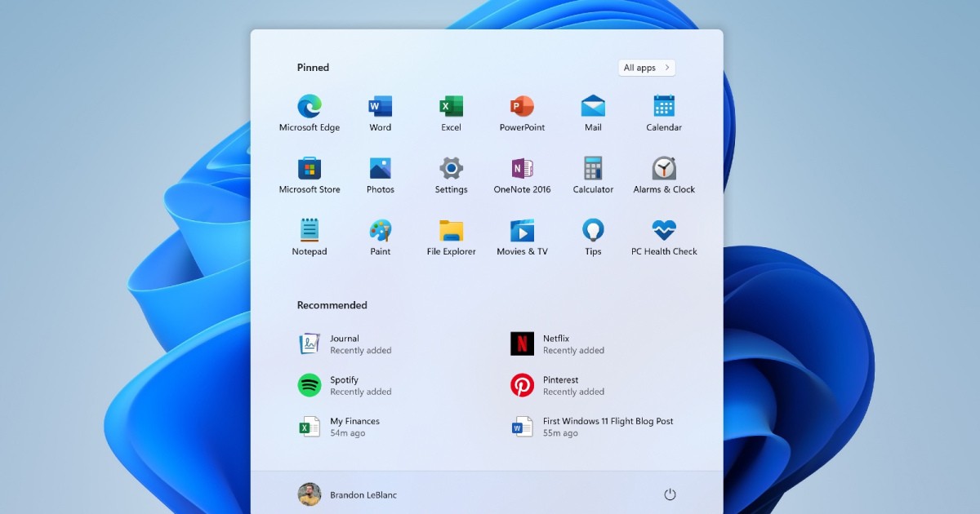The width and height of the screenshot is (980, 514).
Task: Launch the Photos app
Action: pos(380,169)
